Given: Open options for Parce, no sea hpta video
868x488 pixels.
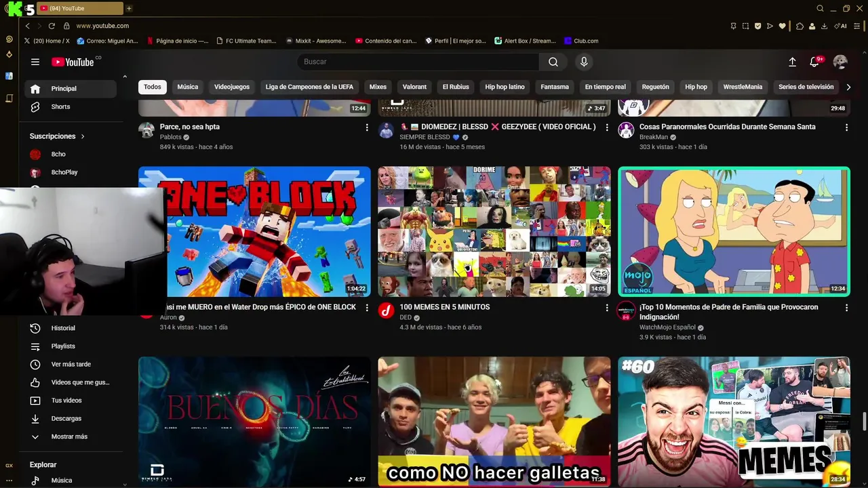Looking at the screenshot, I should tap(367, 127).
